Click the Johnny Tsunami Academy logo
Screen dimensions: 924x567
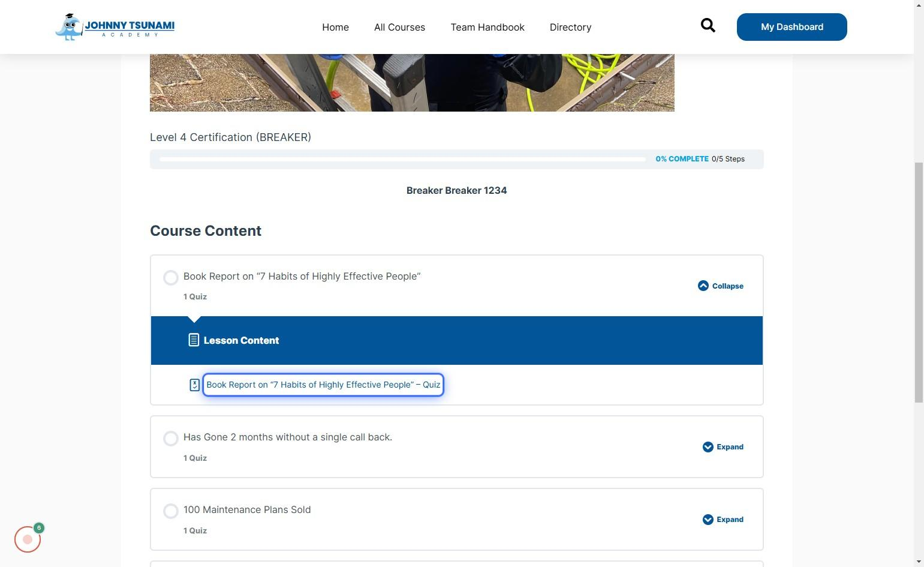(115, 27)
